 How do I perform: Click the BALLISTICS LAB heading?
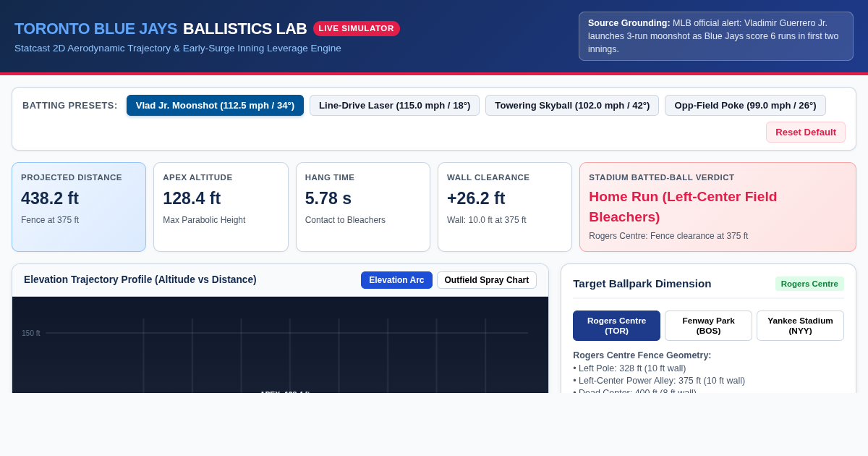point(244,29)
